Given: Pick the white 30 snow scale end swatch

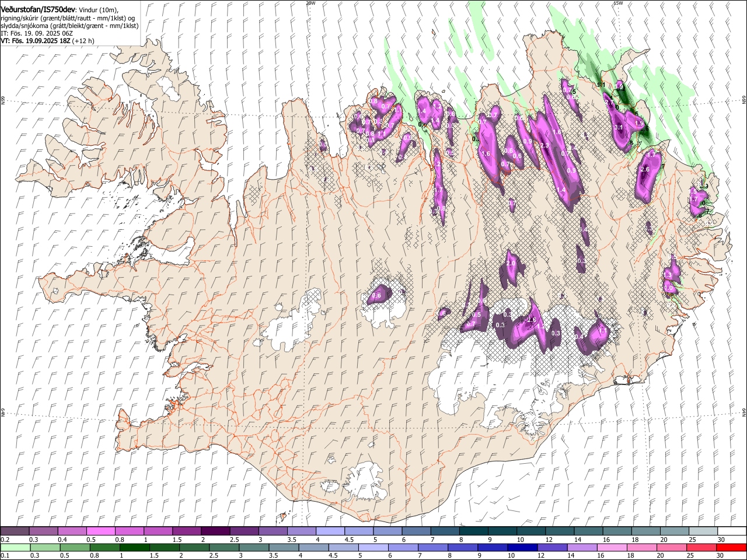Looking at the screenshot, I should click(732, 531).
